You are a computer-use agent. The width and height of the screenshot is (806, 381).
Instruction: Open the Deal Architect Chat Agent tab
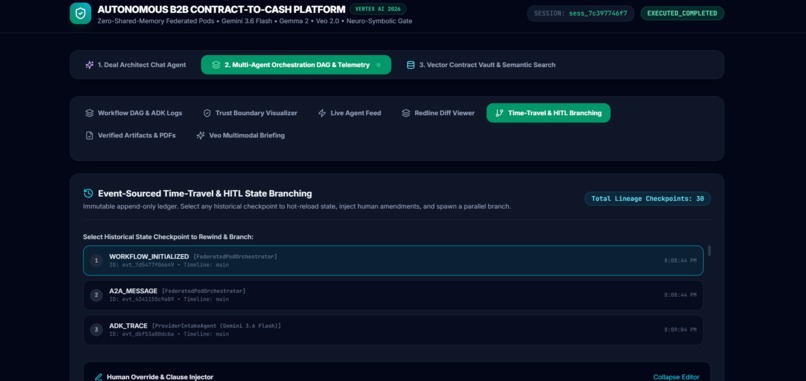point(136,65)
